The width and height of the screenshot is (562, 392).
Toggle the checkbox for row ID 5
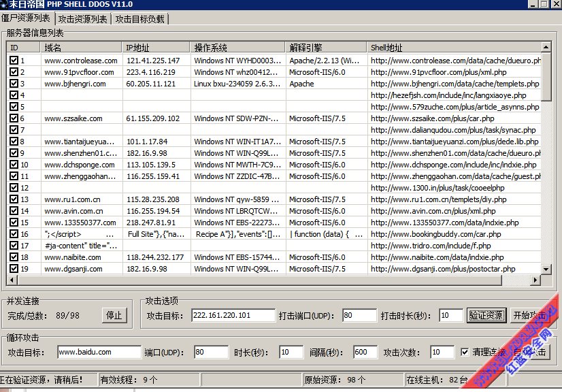pyautogui.click(x=14, y=107)
